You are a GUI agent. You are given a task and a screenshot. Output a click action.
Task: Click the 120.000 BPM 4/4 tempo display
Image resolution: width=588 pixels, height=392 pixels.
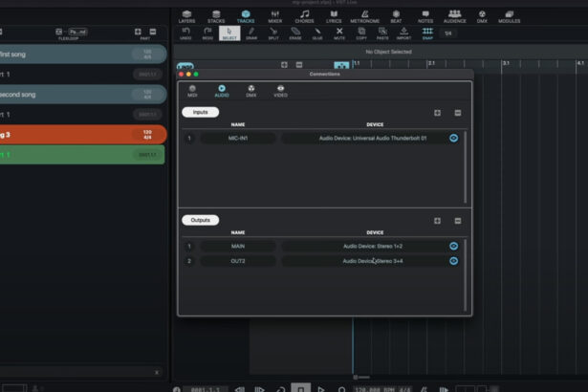point(382,389)
